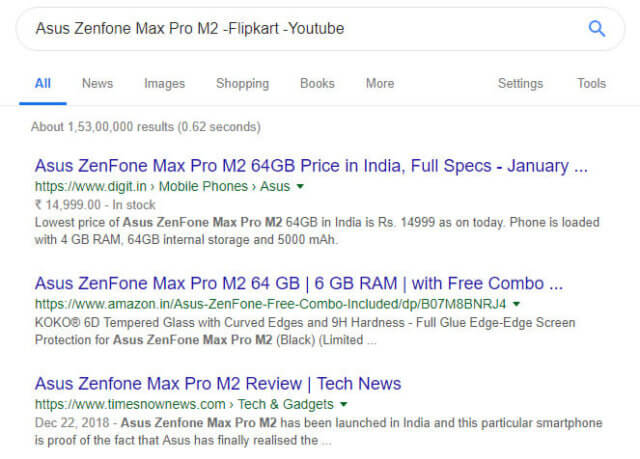Click the amazon.in green URL text
The height and width of the screenshot is (459, 640).
[270, 304]
